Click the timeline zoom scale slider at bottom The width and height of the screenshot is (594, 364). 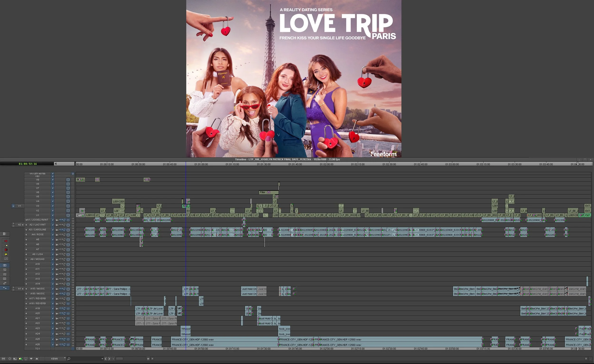click(120, 359)
